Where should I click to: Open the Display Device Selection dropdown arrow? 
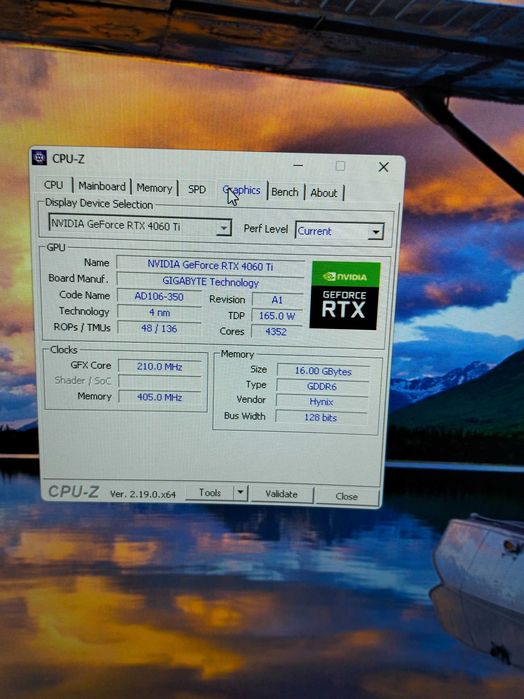click(223, 228)
